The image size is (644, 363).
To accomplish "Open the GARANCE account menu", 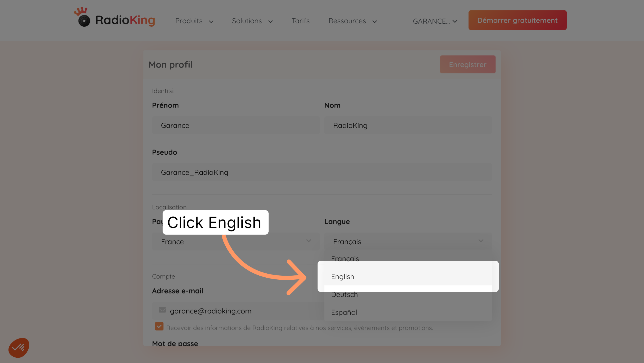I will (x=435, y=21).
